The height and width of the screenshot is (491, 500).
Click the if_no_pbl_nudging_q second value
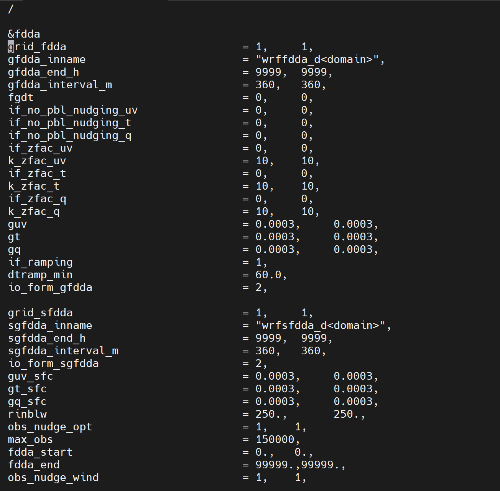(304, 135)
